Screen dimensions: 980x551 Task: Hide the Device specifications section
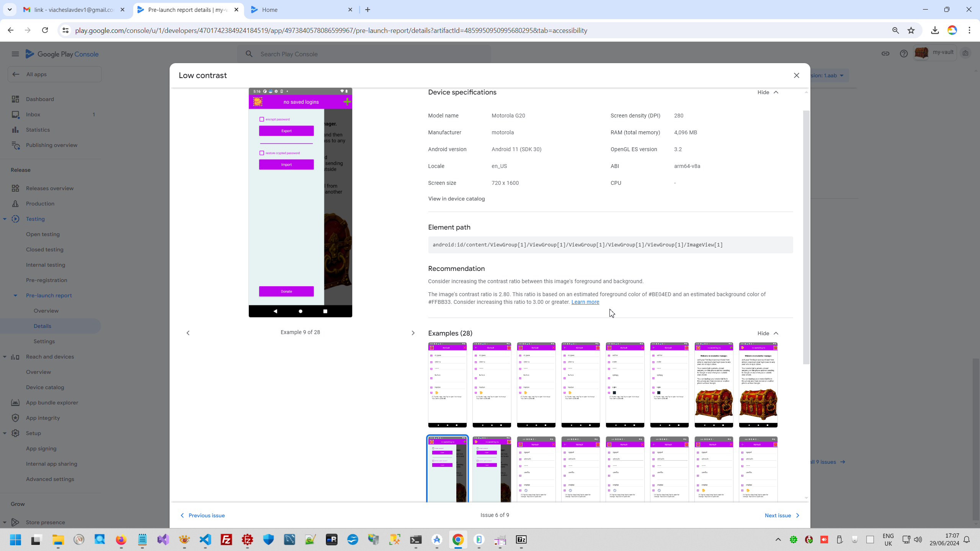(x=768, y=92)
